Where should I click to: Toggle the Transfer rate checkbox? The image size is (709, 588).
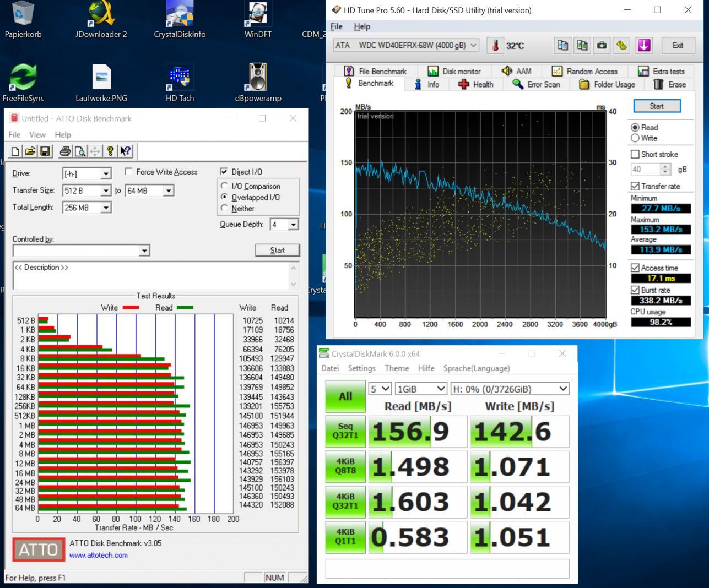tap(635, 186)
